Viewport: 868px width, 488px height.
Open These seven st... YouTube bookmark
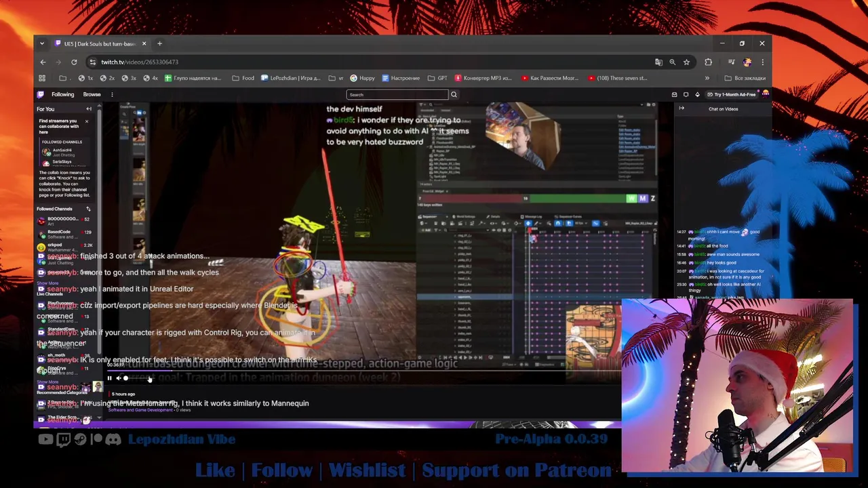point(618,78)
